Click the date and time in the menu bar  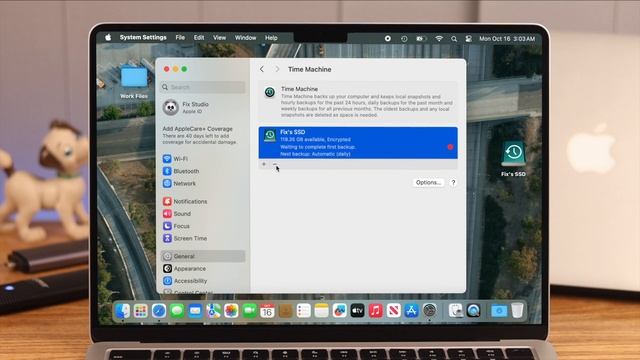coord(507,38)
